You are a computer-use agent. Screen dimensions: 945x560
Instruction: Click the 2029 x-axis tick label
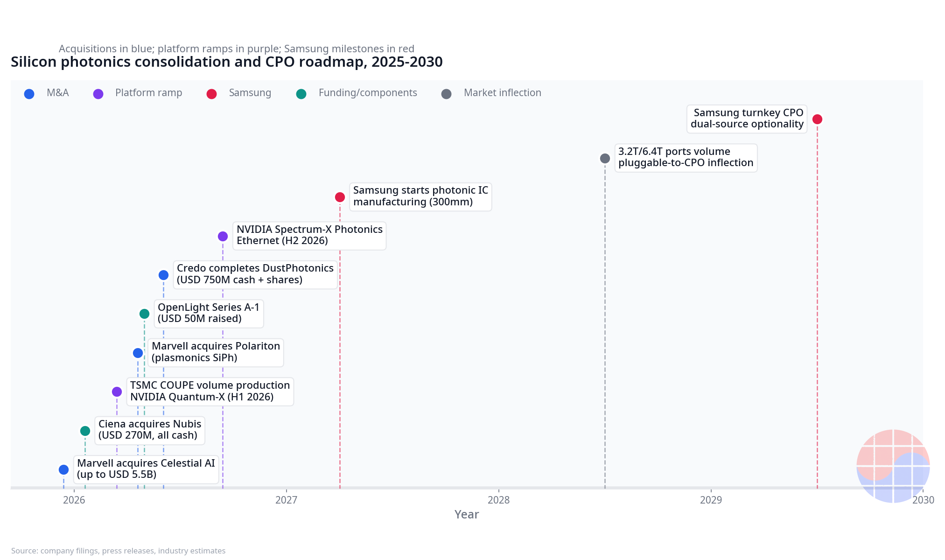(x=711, y=500)
